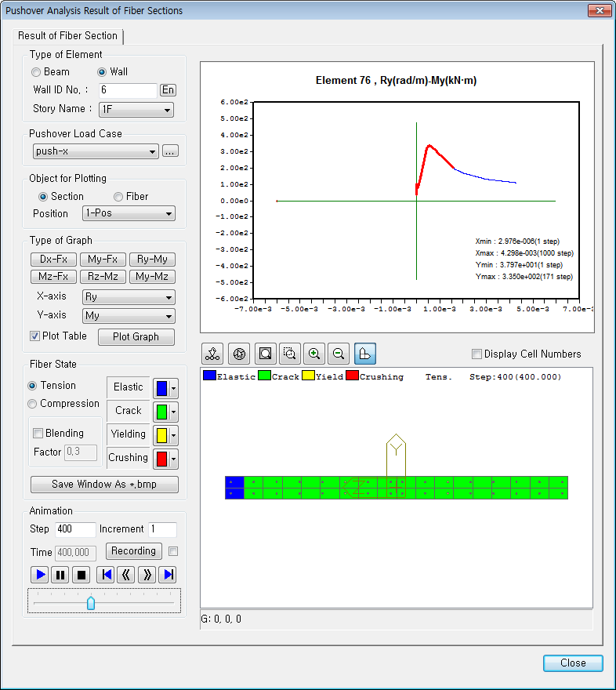Open the Story Name dropdown

[136, 110]
